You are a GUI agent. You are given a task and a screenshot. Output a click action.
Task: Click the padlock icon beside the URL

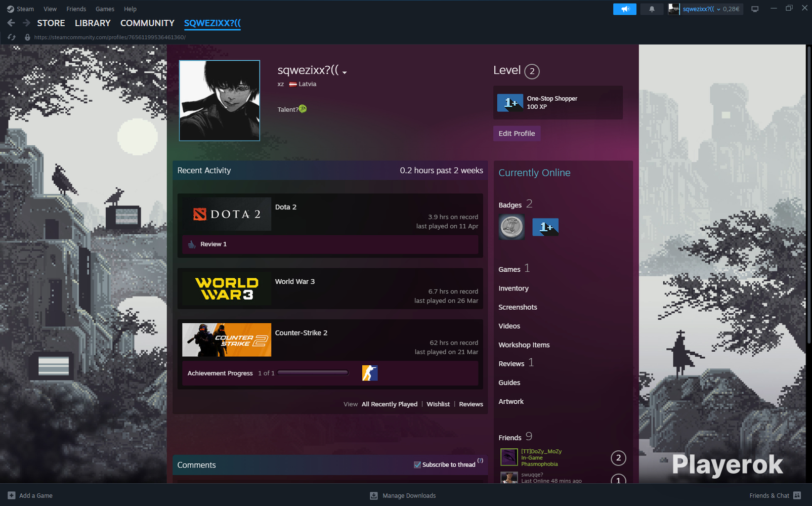pos(27,37)
